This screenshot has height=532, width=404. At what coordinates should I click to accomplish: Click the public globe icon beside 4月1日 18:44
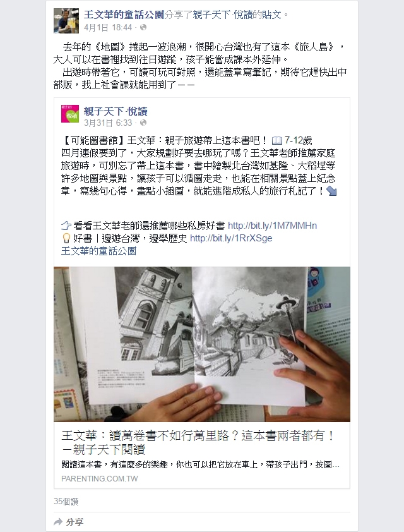143,27
